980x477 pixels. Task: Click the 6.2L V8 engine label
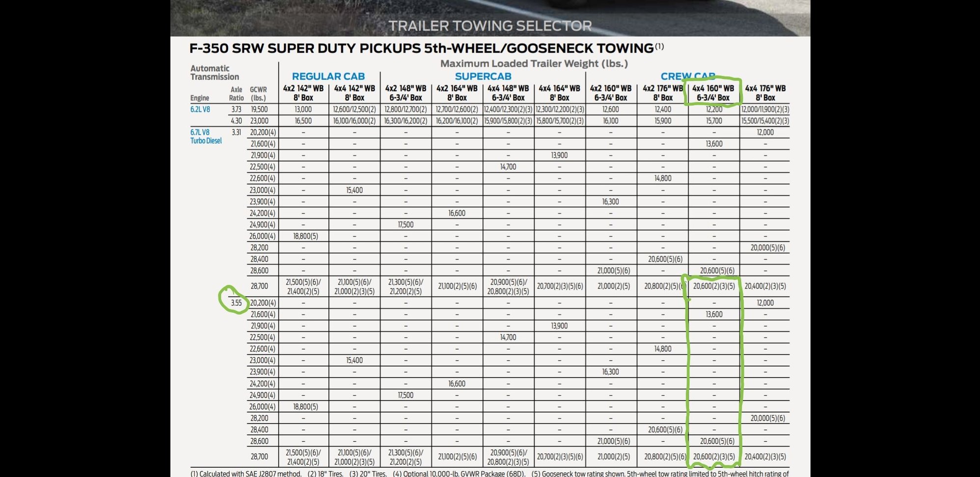(x=200, y=109)
